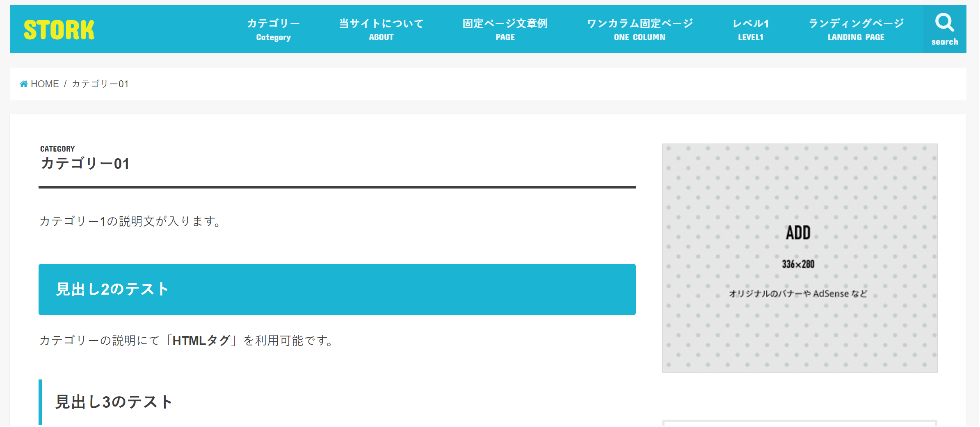Open ランディングページ LANDING PAGE

pos(856,30)
